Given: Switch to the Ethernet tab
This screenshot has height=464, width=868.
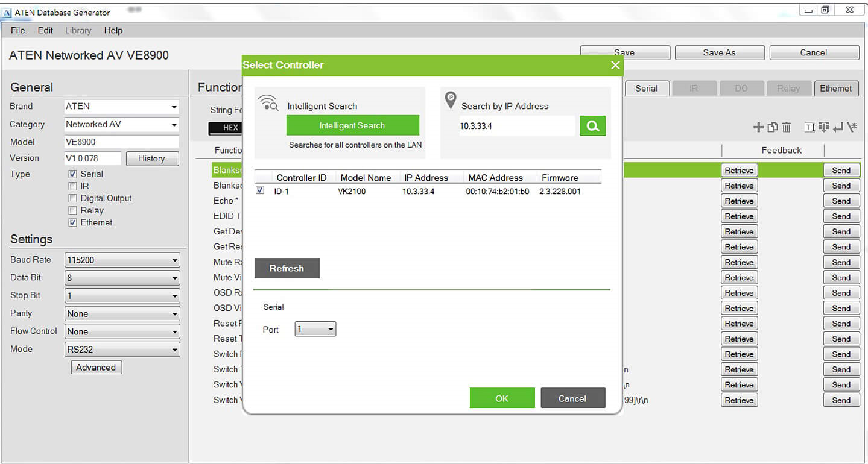Looking at the screenshot, I should [835, 89].
